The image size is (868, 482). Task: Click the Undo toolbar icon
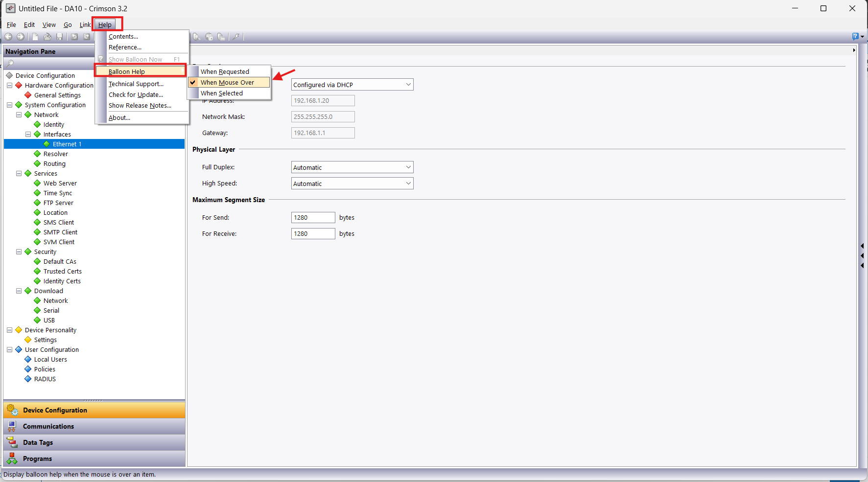tap(74, 37)
